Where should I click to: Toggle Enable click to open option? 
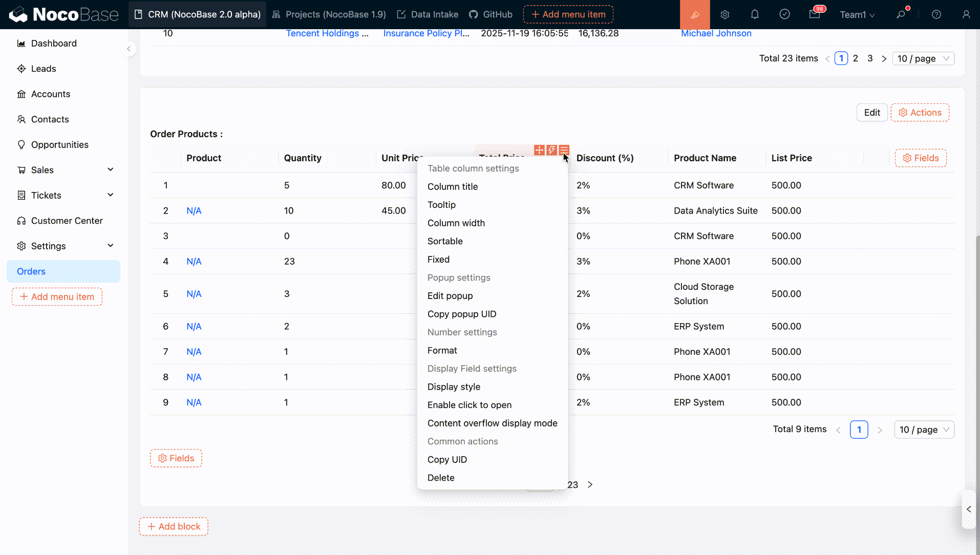click(469, 405)
